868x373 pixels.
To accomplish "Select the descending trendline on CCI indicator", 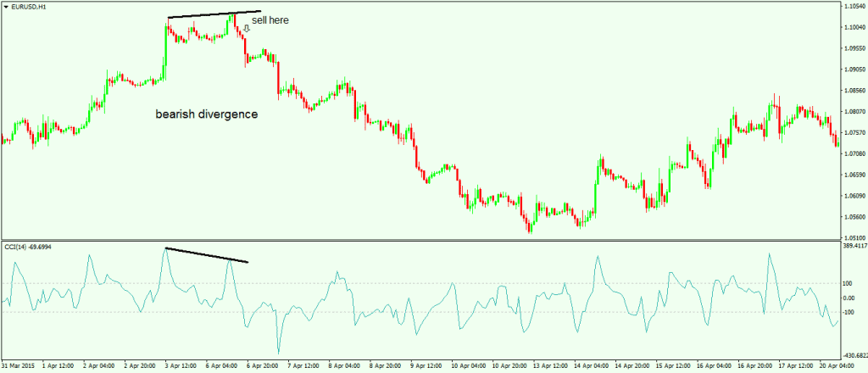I will pyautogui.click(x=207, y=254).
